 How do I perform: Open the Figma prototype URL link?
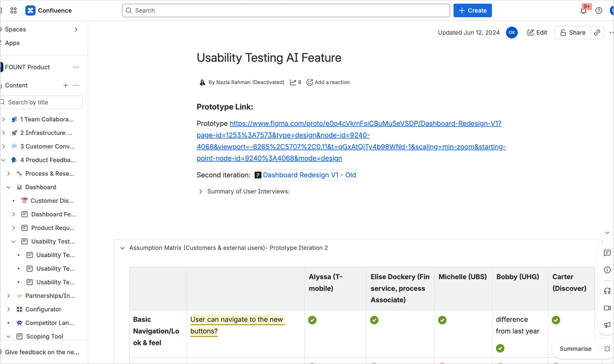pos(351,141)
